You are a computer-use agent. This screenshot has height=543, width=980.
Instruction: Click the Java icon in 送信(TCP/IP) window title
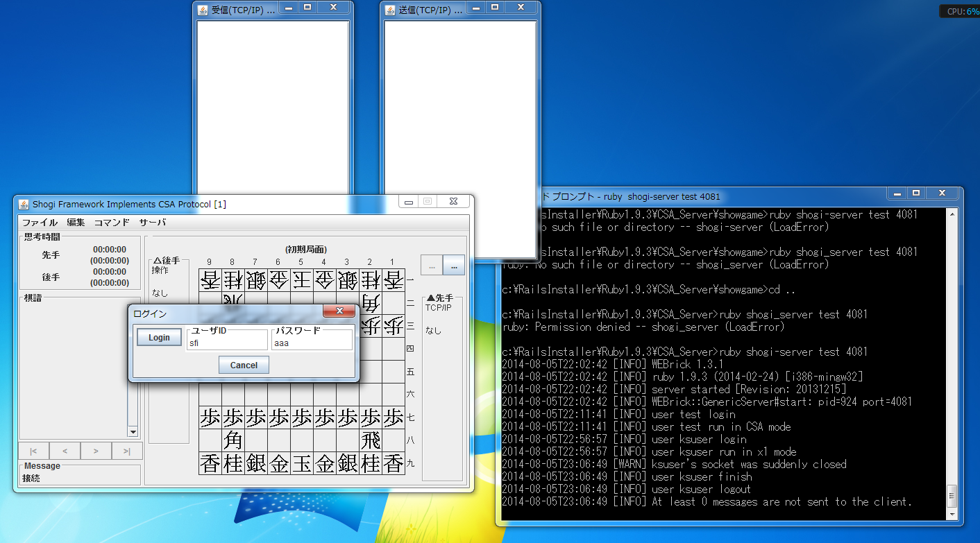(390, 10)
